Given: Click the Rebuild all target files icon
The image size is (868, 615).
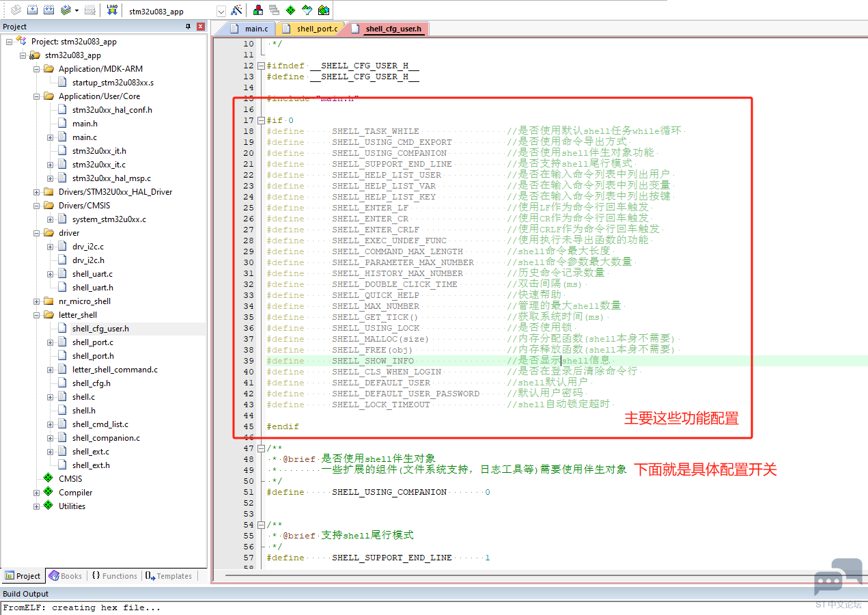Looking at the screenshot, I should pyautogui.click(x=48, y=10).
